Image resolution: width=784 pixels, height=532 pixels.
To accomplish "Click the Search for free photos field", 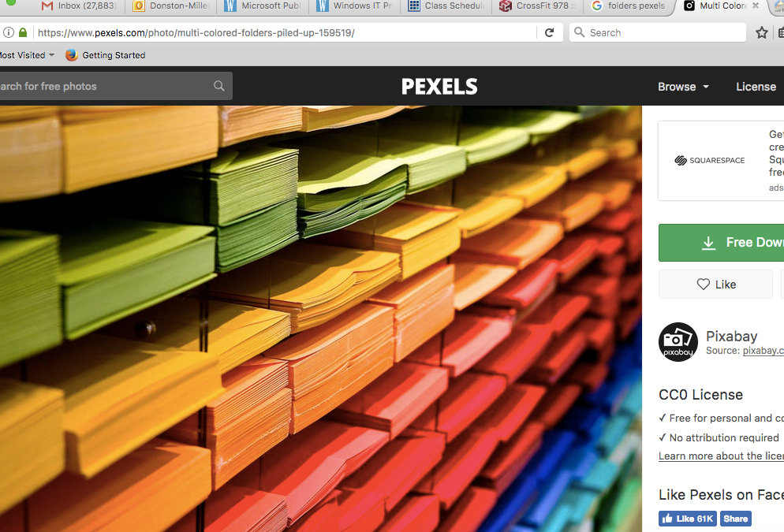I will 103,86.
